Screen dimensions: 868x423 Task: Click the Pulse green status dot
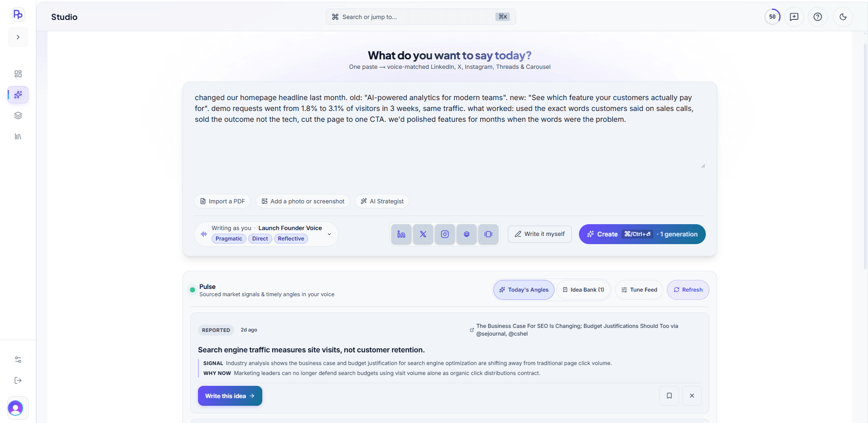click(x=193, y=290)
